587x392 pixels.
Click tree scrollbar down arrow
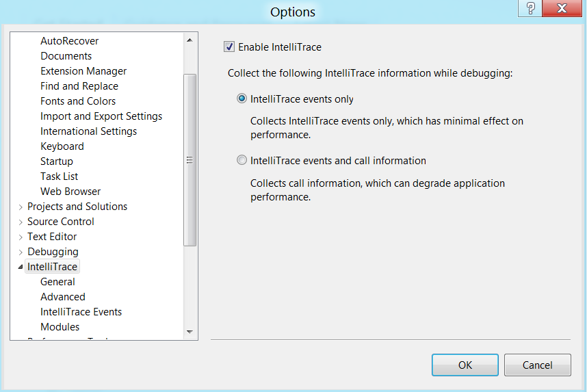click(x=190, y=332)
